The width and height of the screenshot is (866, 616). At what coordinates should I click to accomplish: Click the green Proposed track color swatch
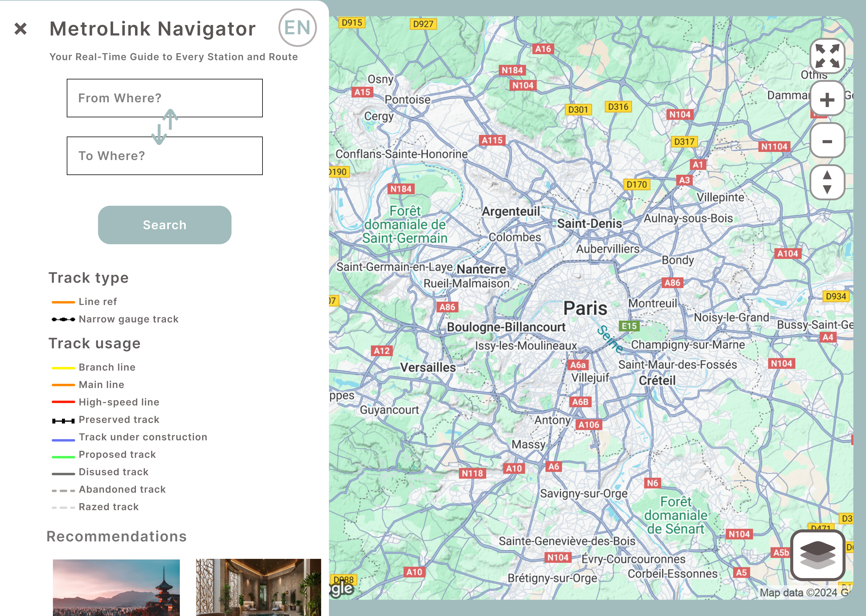[63, 457]
